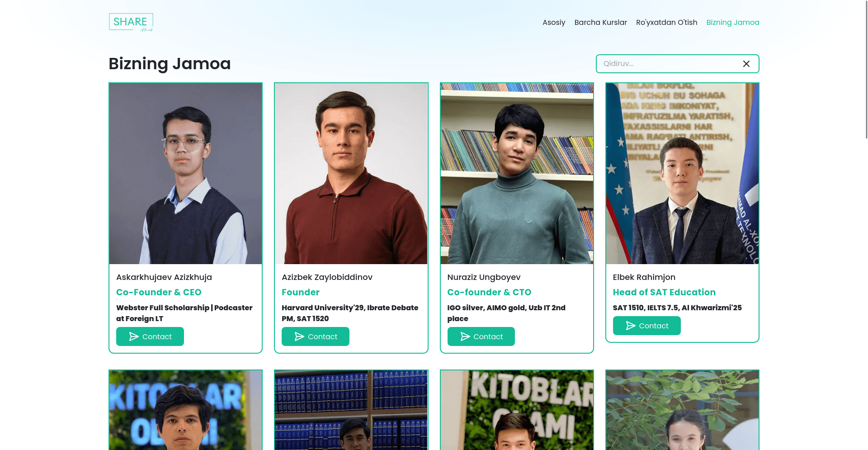Open Askarkhujaev Azizkhuja's profile photo

(185, 174)
